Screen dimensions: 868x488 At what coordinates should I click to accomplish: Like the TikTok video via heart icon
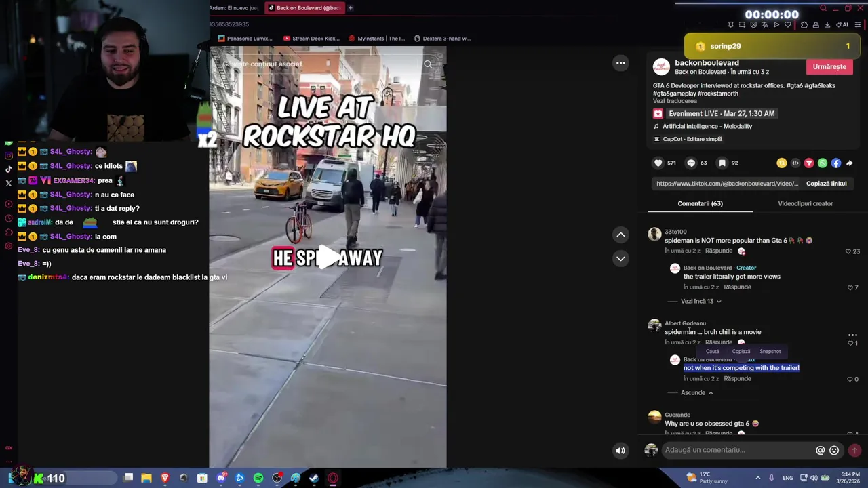pyautogui.click(x=658, y=163)
